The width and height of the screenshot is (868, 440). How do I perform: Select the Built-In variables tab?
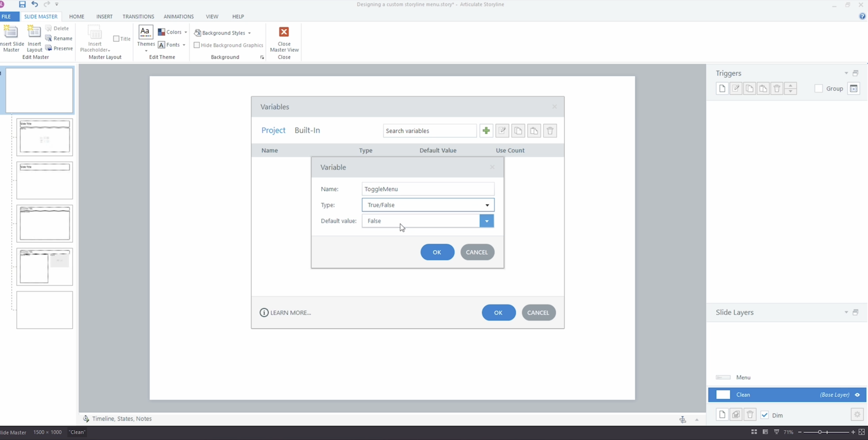[307, 130]
